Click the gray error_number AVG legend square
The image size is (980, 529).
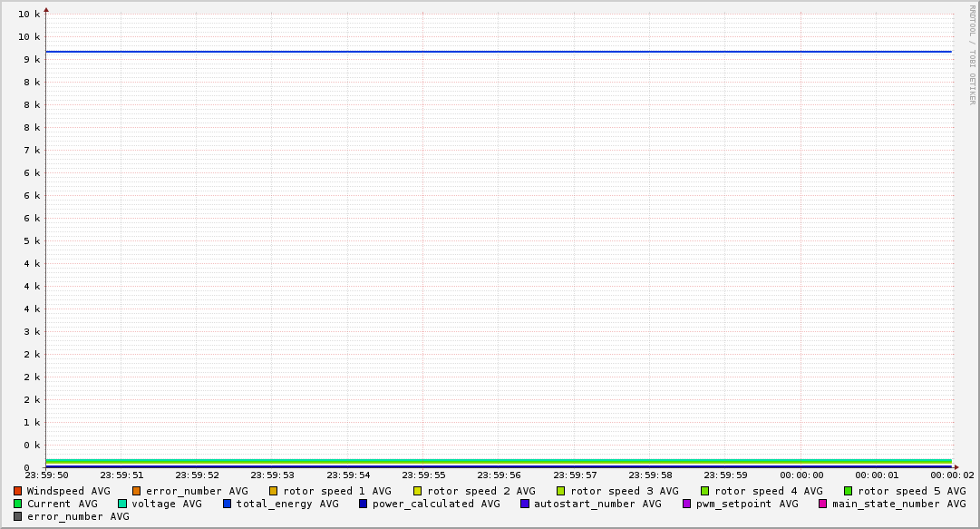coord(18,516)
